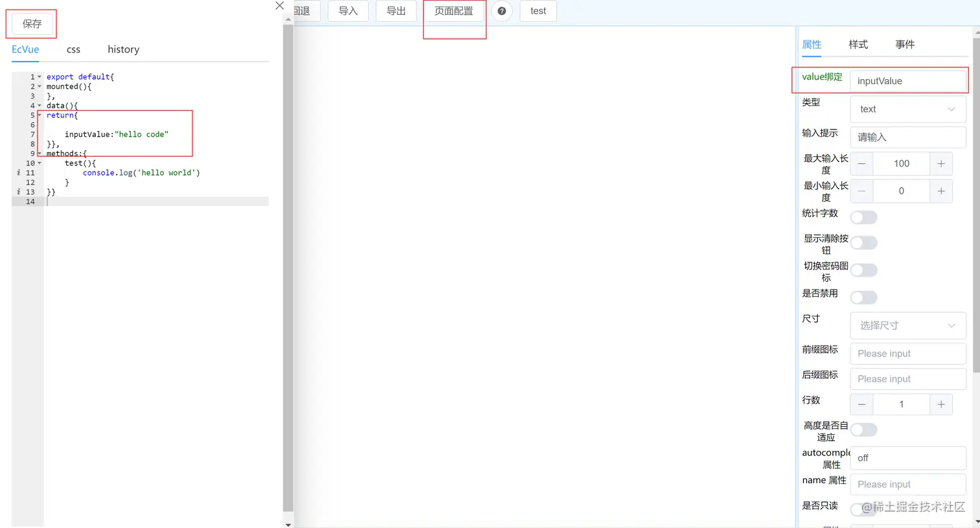Screen dimensions: 980x528
Task: Switch to the EcVue tab
Action: (25, 49)
